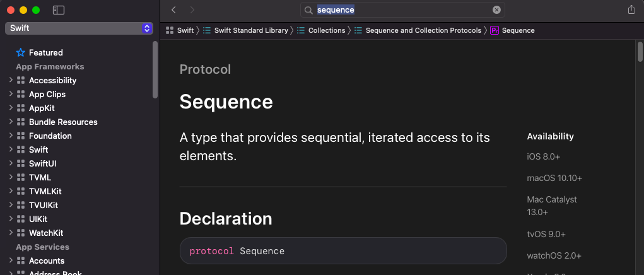Click the Accessibility framework grid icon

(x=21, y=80)
